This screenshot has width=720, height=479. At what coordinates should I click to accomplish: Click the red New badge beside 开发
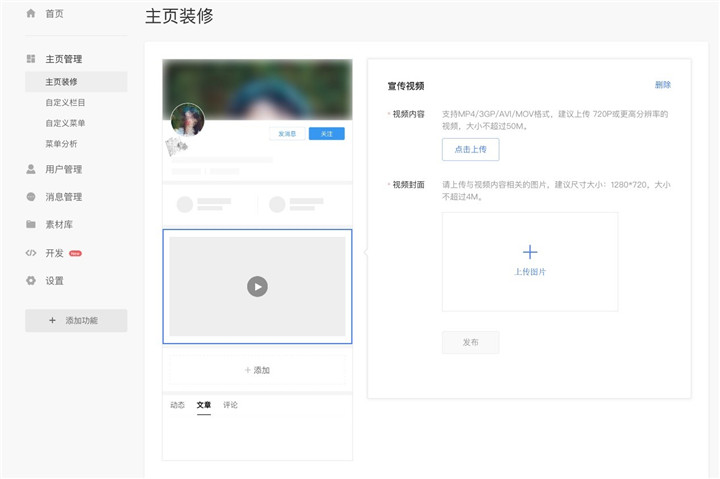(x=75, y=253)
